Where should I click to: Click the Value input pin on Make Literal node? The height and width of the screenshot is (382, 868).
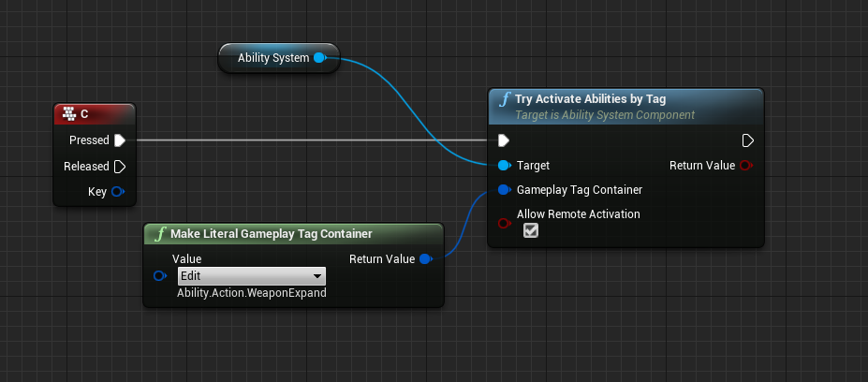click(x=160, y=275)
